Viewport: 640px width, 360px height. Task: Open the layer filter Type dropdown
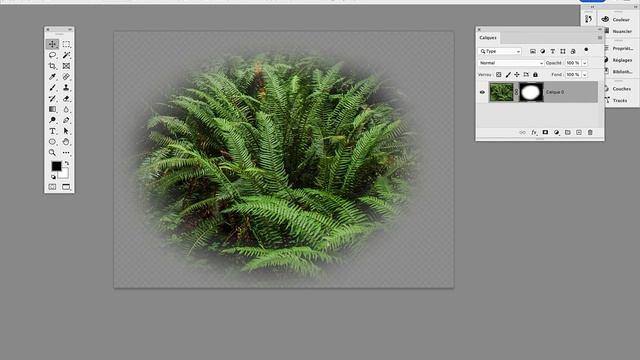click(500, 51)
